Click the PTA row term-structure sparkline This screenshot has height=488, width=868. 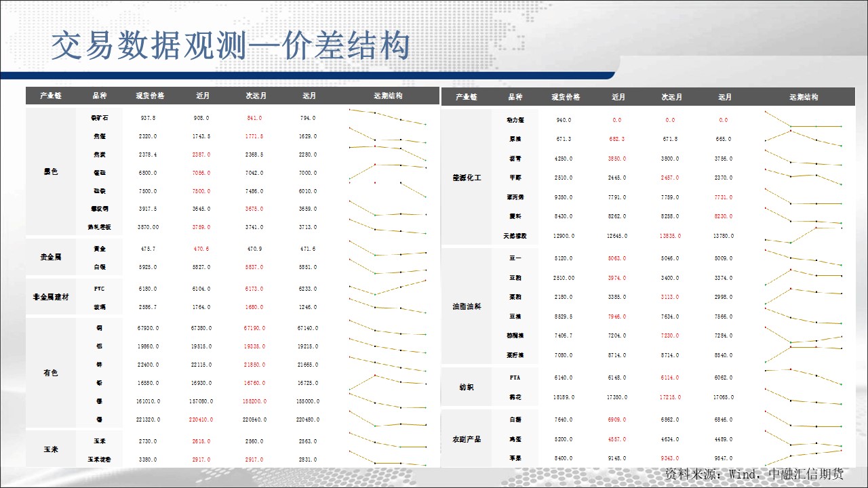click(x=803, y=377)
